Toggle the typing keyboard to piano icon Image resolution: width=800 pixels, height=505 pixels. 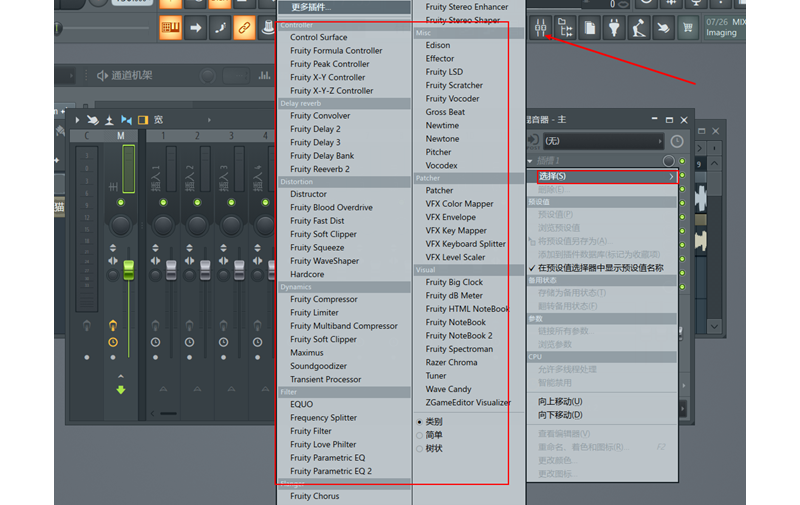(x=171, y=28)
